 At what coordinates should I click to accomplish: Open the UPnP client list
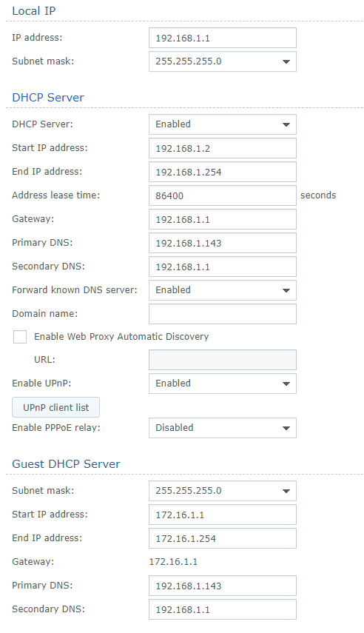click(55, 407)
